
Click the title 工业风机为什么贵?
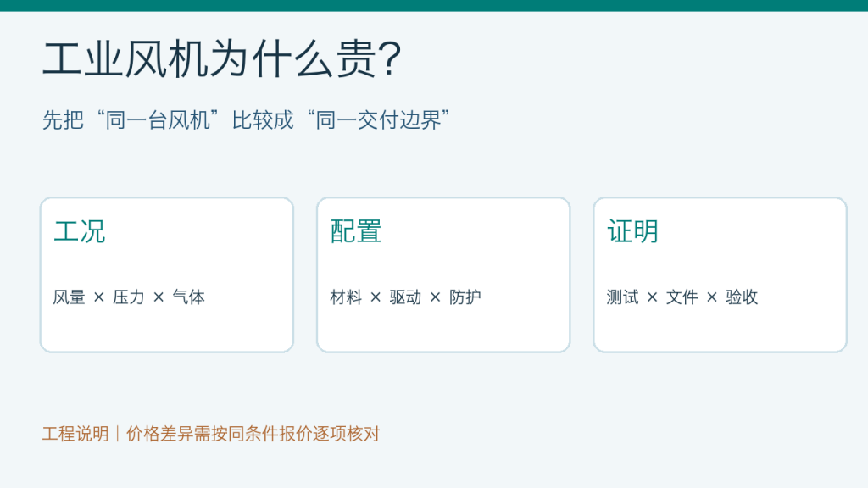221,58
